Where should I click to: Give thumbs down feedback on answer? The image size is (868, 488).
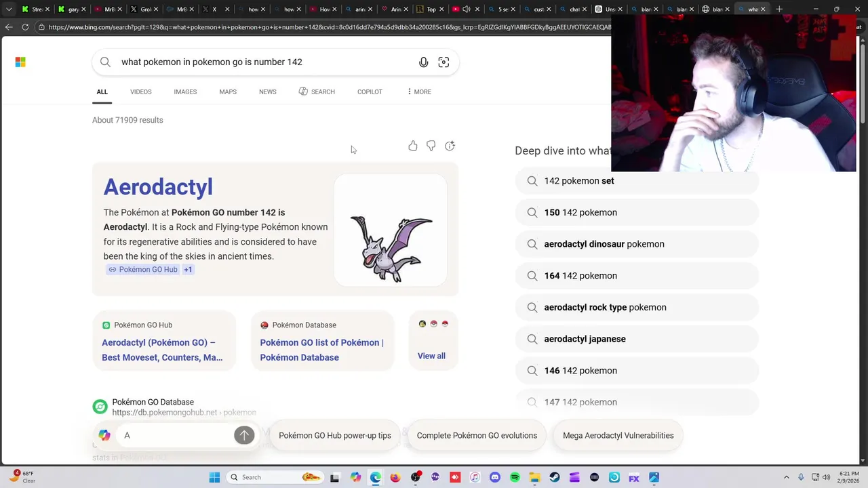point(431,146)
